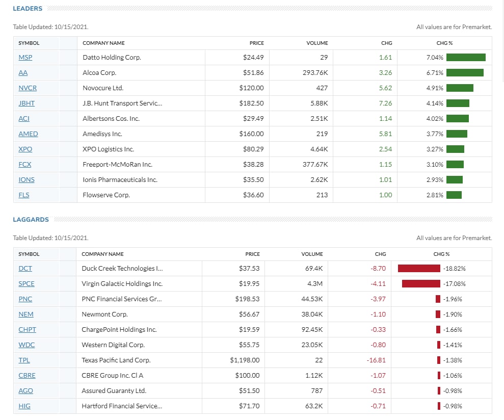Click the Ionis Pharmaceuticals Inc. name
504x420 pixels.
tap(120, 179)
